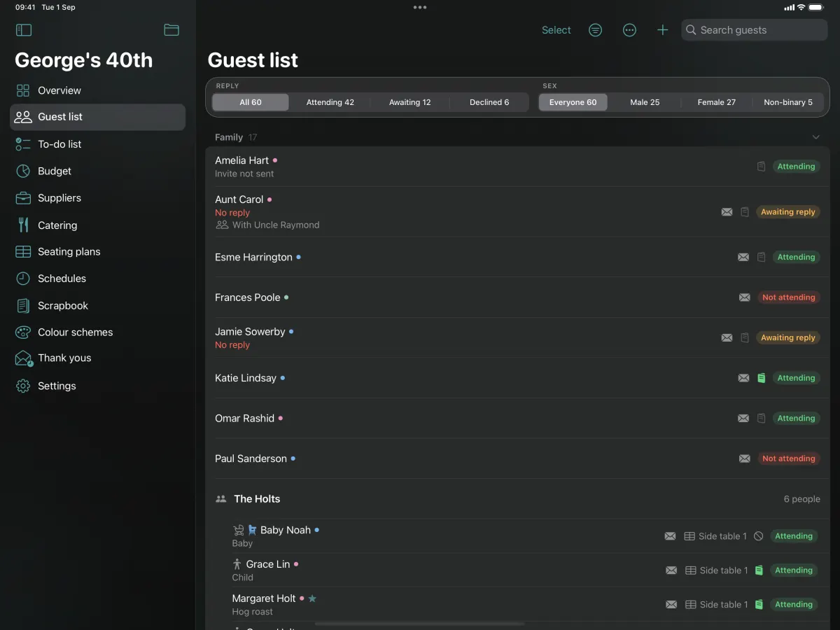Click Baby Noah's no-meal circle icon
The width and height of the screenshot is (840, 630).
[x=759, y=536]
